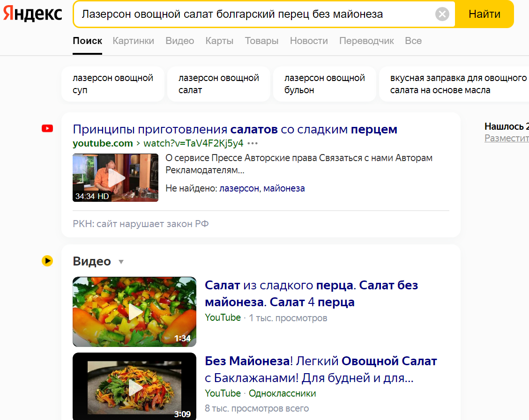Open three-dots menu next to result URL
529x420 pixels.
pyautogui.click(x=253, y=143)
